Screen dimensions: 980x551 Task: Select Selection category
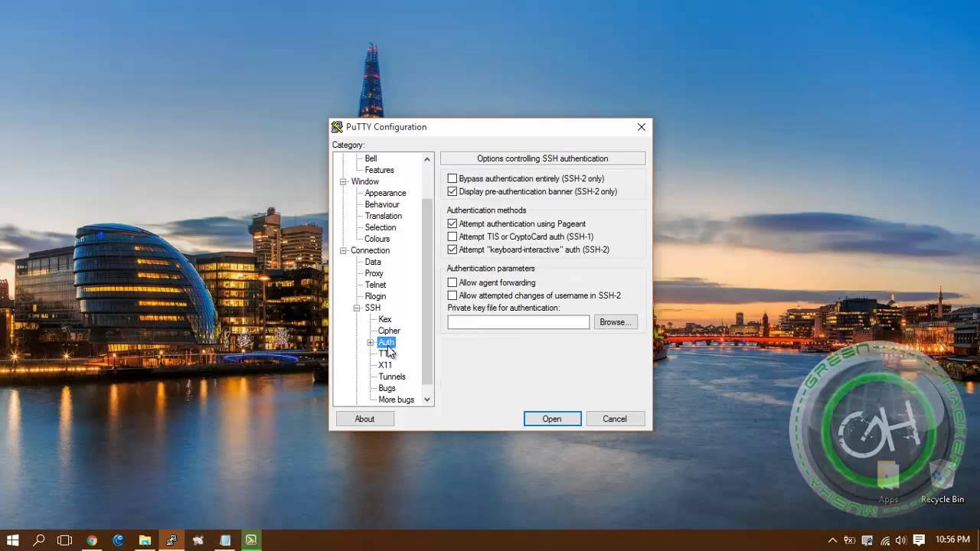[381, 227]
